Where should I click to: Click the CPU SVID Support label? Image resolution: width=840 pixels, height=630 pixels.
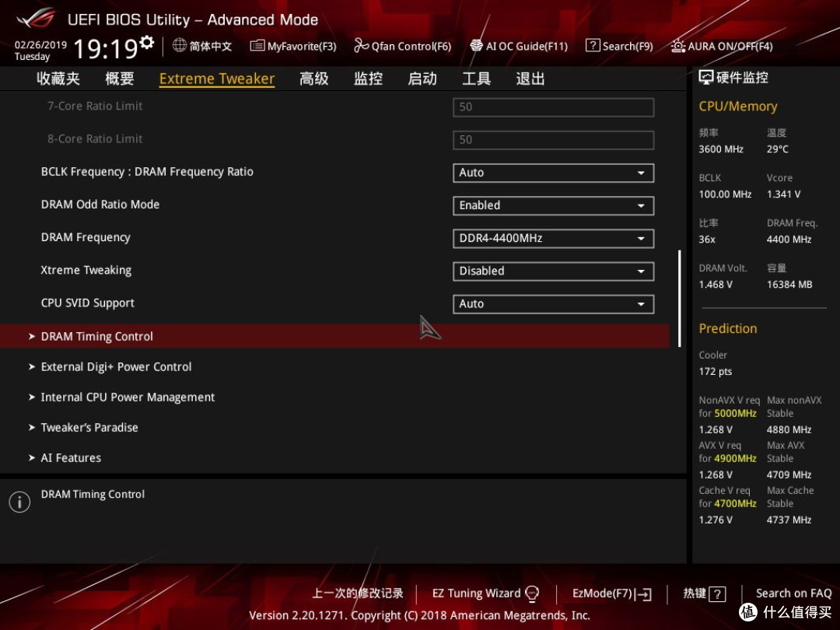[88, 303]
